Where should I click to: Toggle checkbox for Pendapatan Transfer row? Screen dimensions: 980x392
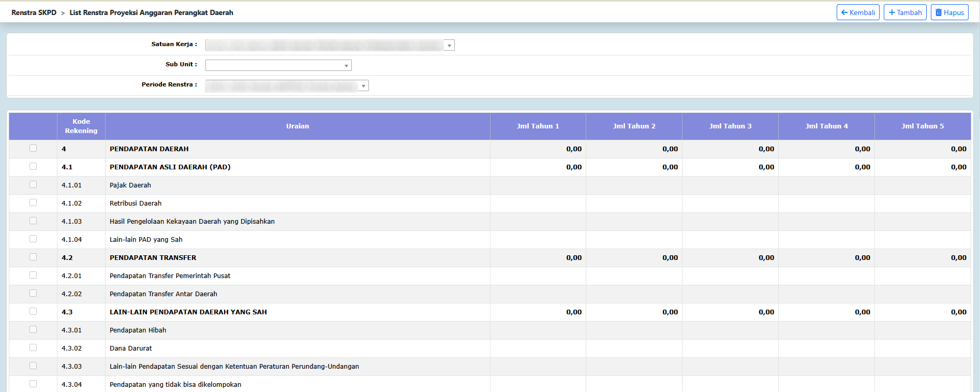(33, 257)
